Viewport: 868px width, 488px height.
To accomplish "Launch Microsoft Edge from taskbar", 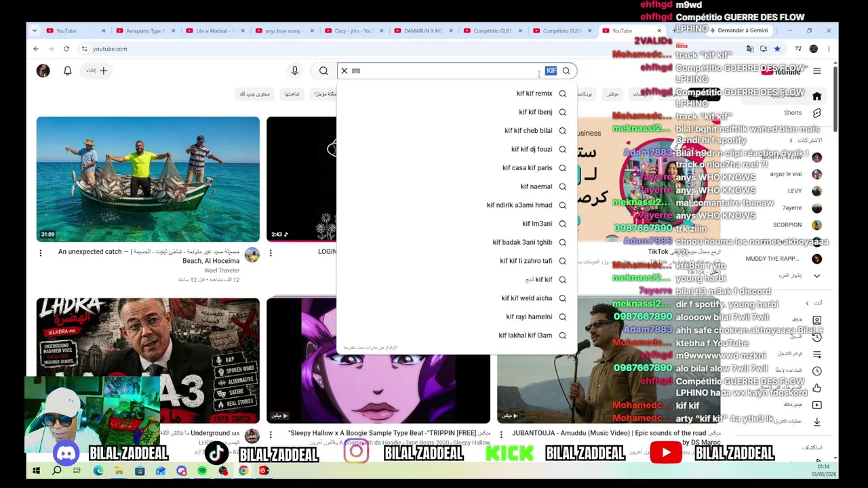I will [98, 471].
